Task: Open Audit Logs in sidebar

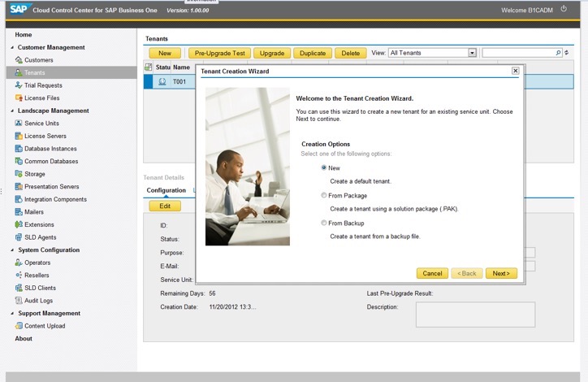Action: coord(38,301)
